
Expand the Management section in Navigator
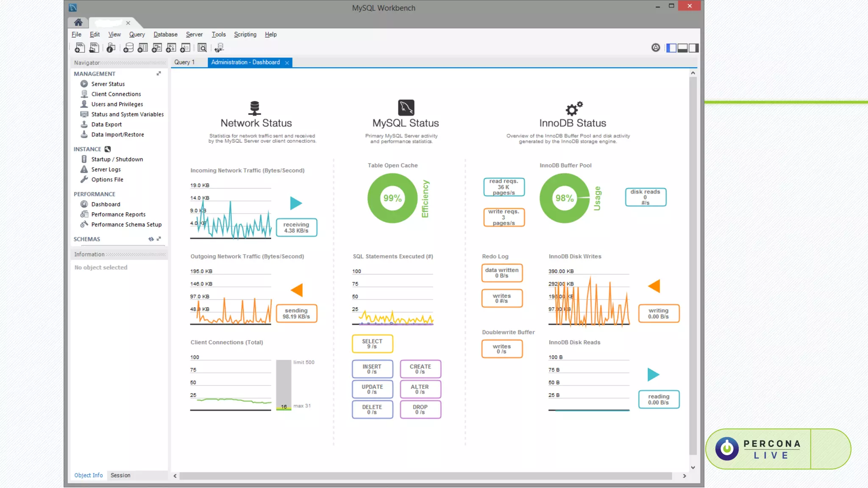[x=159, y=74]
